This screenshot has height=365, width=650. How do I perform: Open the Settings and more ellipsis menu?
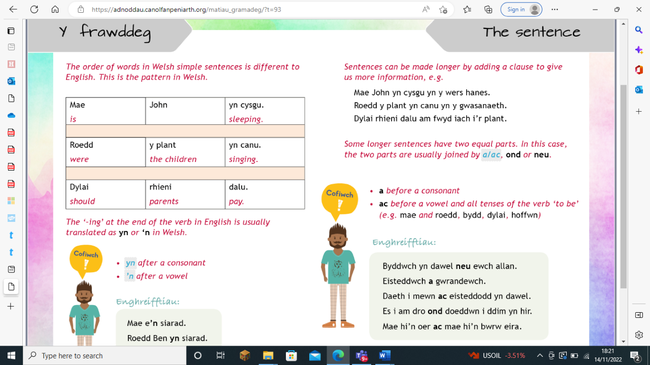[x=555, y=10]
